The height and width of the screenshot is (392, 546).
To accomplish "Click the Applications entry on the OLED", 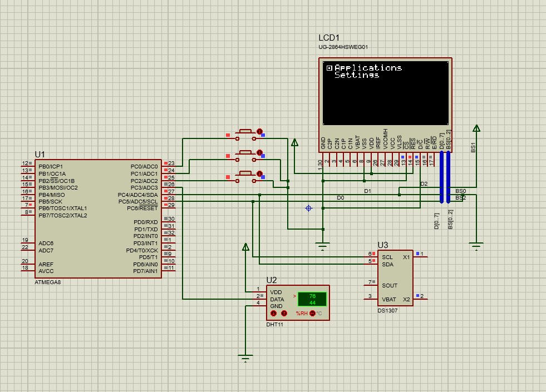I will point(368,68).
